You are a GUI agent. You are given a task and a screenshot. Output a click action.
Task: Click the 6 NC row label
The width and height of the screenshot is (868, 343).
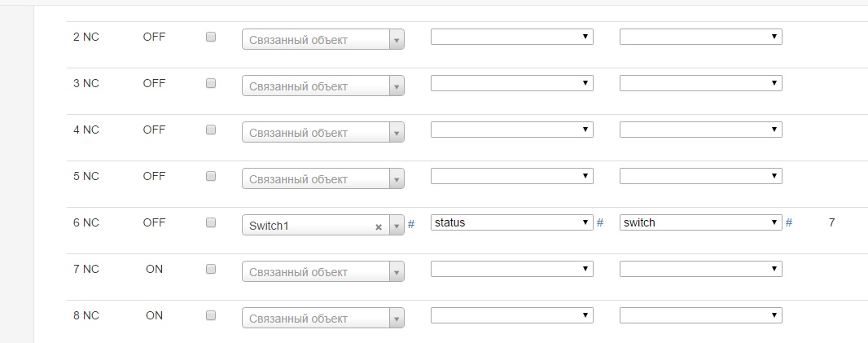(x=85, y=222)
